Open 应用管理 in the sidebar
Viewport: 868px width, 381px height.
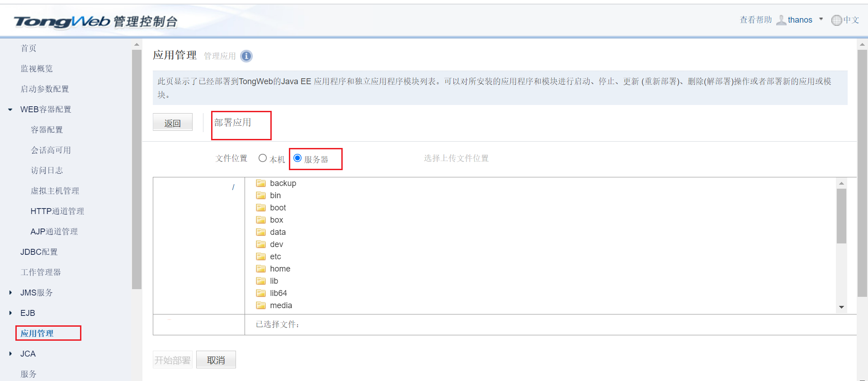click(x=37, y=333)
